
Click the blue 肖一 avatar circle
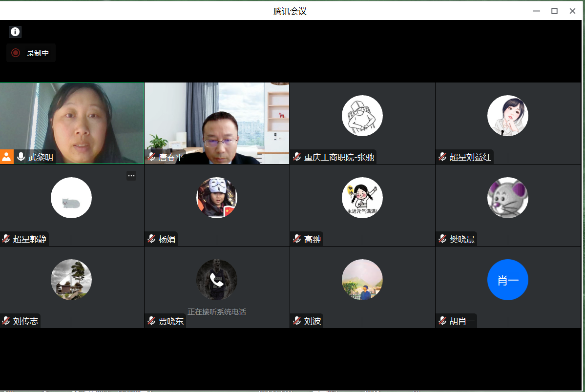pyautogui.click(x=508, y=280)
